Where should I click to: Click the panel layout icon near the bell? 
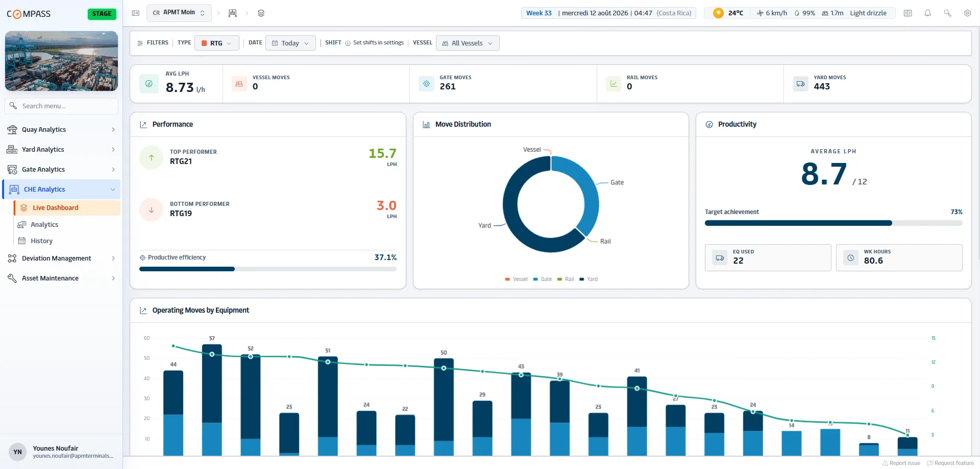coord(908,13)
